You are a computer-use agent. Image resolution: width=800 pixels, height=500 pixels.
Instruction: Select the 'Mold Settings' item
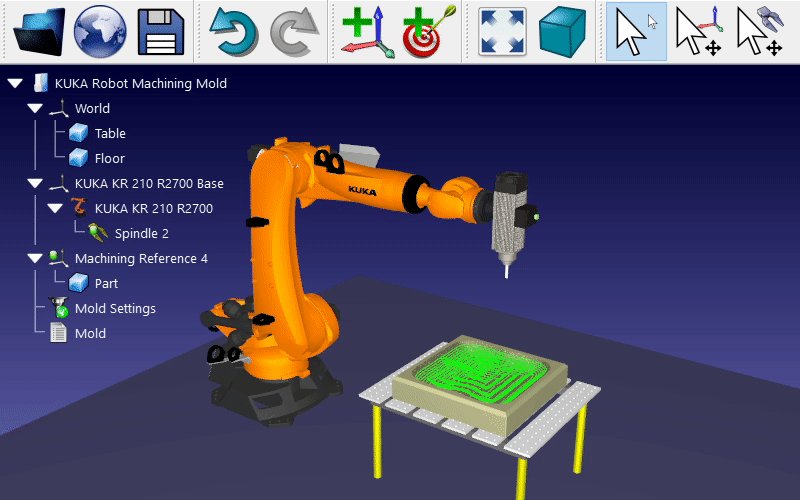pyautogui.click(x=115, y=308)
